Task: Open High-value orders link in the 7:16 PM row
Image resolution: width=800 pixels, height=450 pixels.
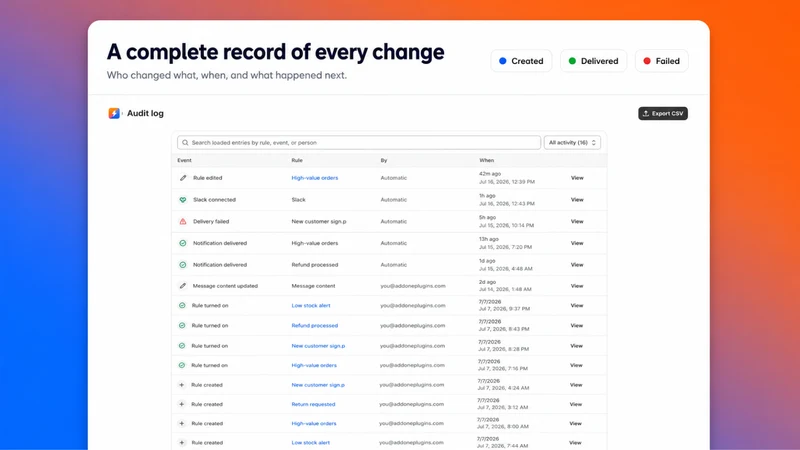Action: click(x=314, y=365)
